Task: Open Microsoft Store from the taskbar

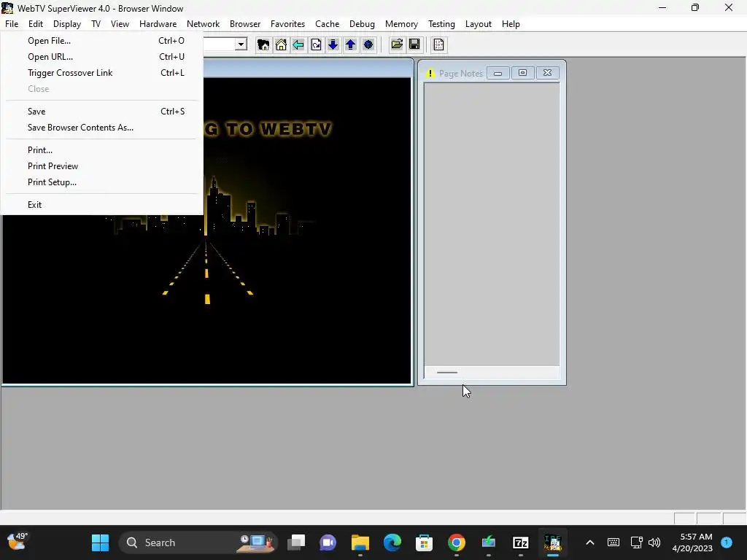Action: (424, 542)
